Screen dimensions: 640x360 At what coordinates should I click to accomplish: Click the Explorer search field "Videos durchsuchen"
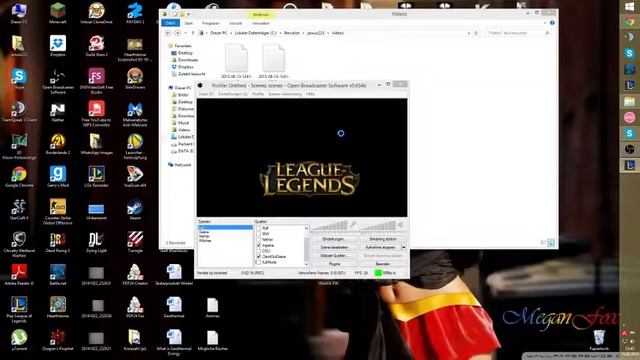pyautogui.click(x=518, y=33)
